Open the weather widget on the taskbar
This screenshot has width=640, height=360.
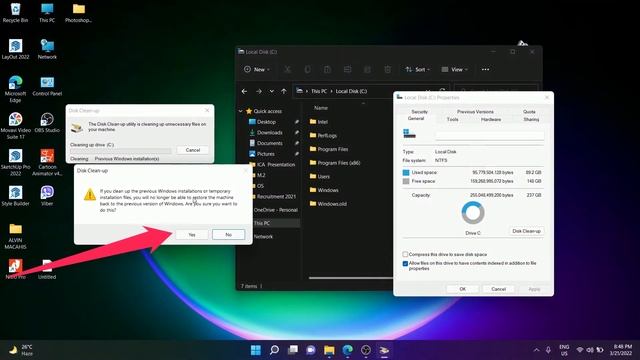pos(21,350)
